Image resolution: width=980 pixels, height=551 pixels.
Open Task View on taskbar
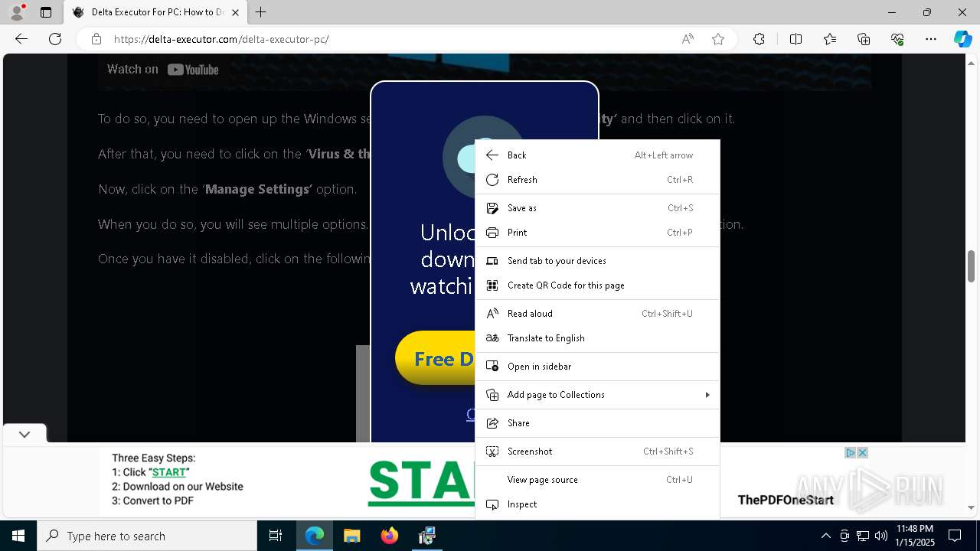click(276, 536)
